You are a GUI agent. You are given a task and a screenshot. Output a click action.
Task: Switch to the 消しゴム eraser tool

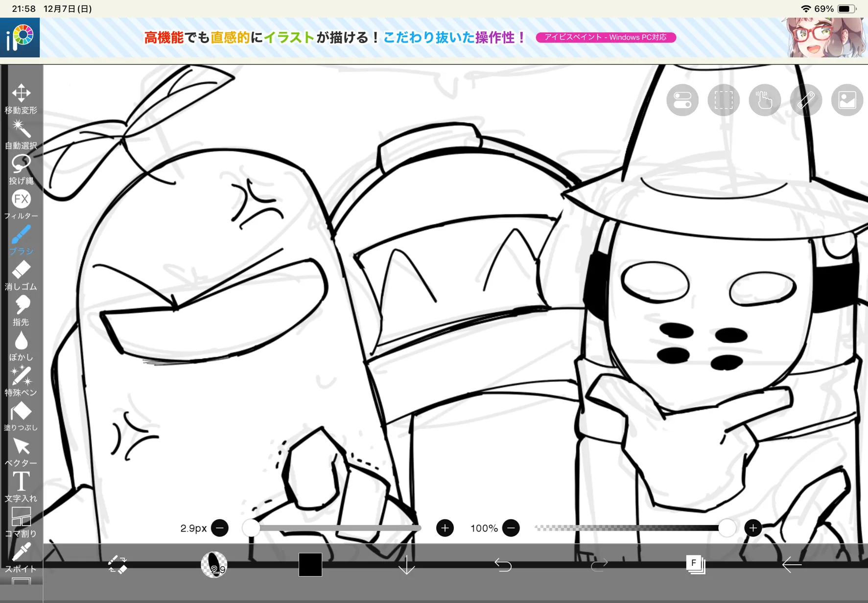21,275
